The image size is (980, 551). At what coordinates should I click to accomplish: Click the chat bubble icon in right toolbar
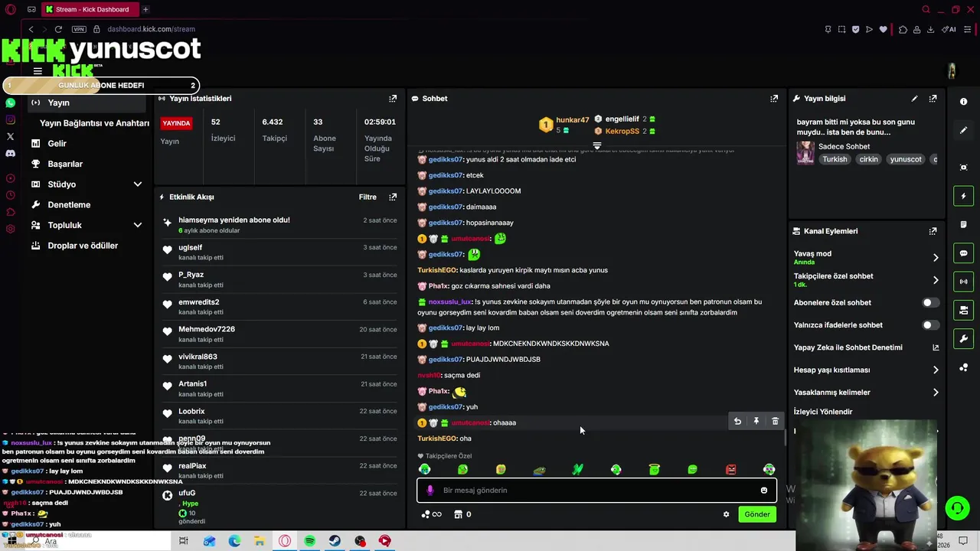pos(963,253)
